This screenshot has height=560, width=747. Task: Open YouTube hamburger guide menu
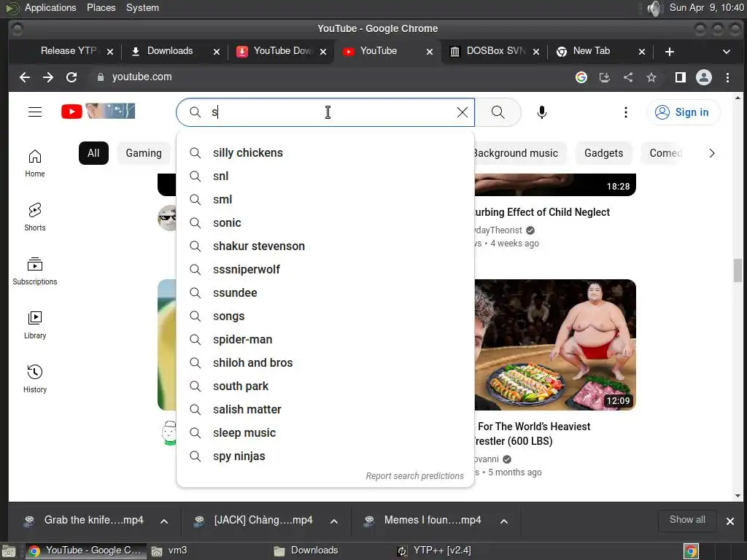tap(35, 112)
